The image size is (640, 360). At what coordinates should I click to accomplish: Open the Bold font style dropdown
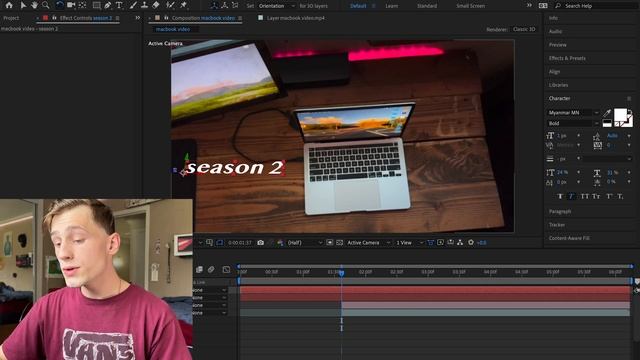(x=573, y=123)
